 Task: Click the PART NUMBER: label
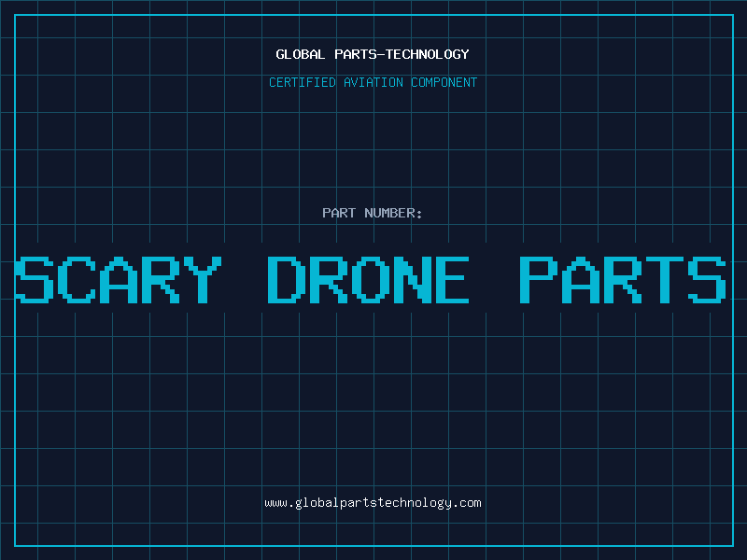(373, 213)
